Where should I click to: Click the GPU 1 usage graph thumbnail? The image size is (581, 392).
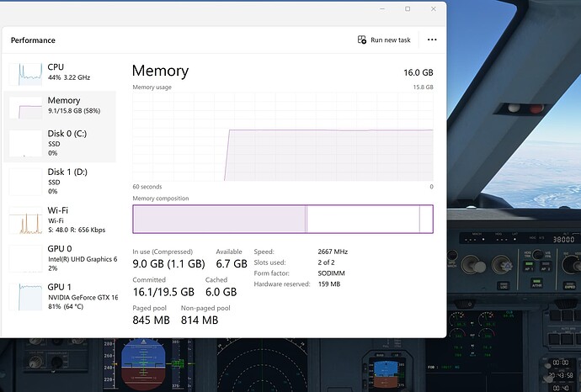(x=25, y=297)
